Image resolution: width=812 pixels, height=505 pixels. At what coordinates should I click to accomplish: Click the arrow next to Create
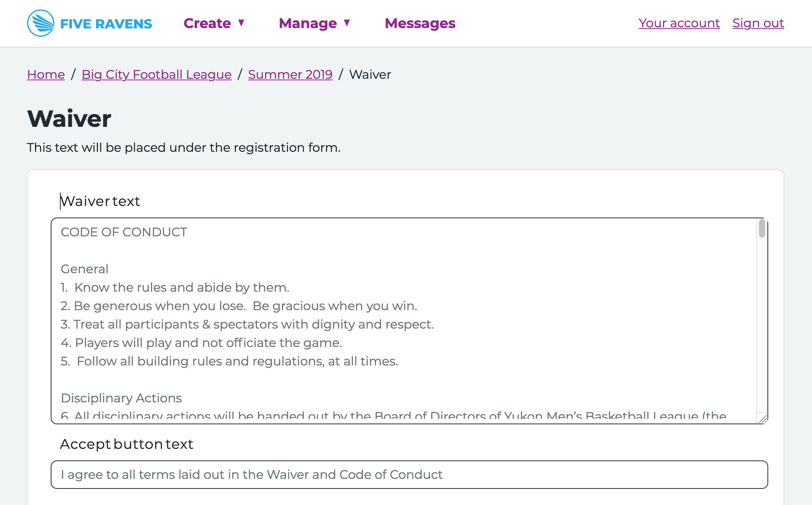[x=241, y=23]
